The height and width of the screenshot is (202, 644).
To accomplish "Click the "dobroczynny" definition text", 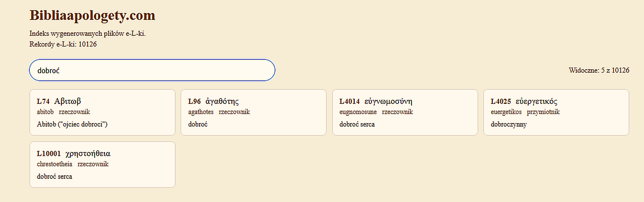I will (509, 124).
